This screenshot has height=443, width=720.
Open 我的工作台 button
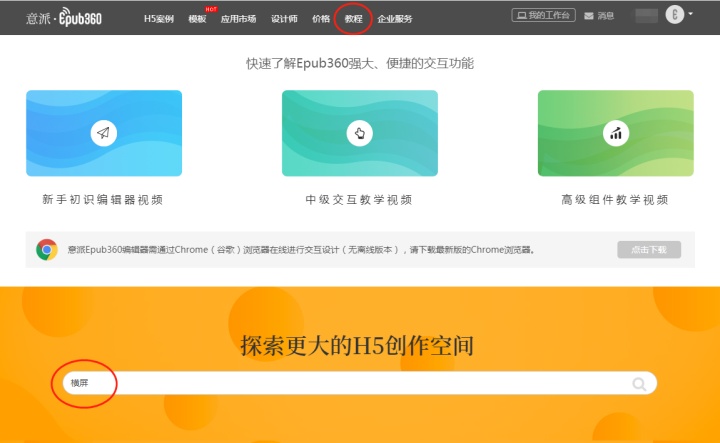pos(543,15)
